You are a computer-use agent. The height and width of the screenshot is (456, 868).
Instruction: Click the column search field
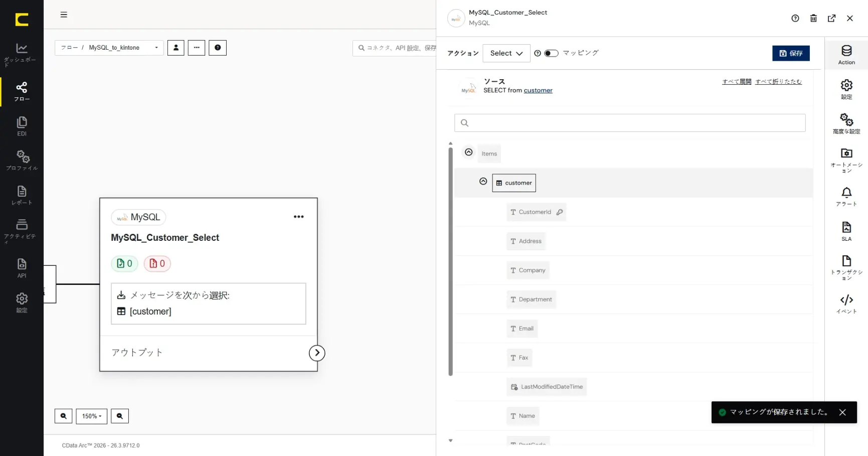tap(630, 123)
